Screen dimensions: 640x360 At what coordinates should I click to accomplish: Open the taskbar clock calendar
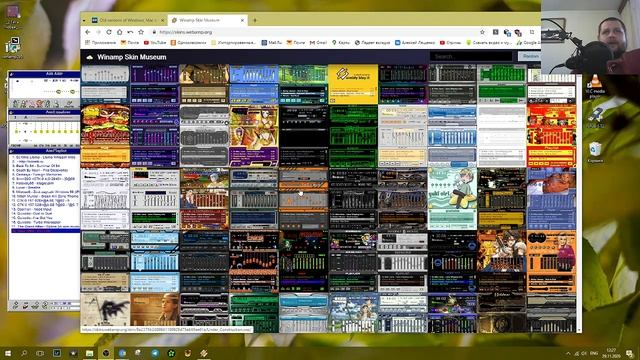pos(611,353)
